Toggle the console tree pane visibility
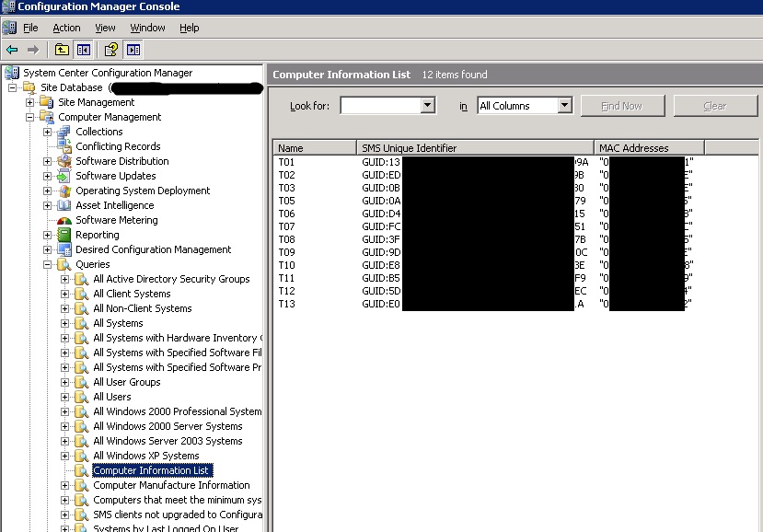Screen dimensions: 763x532 82,49
